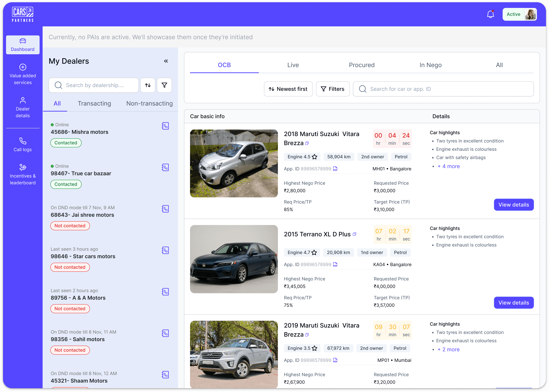This screenshot has height=392, width=549.
Task: Click Contacted badge for True car bazaar
Action: (66, 185)
